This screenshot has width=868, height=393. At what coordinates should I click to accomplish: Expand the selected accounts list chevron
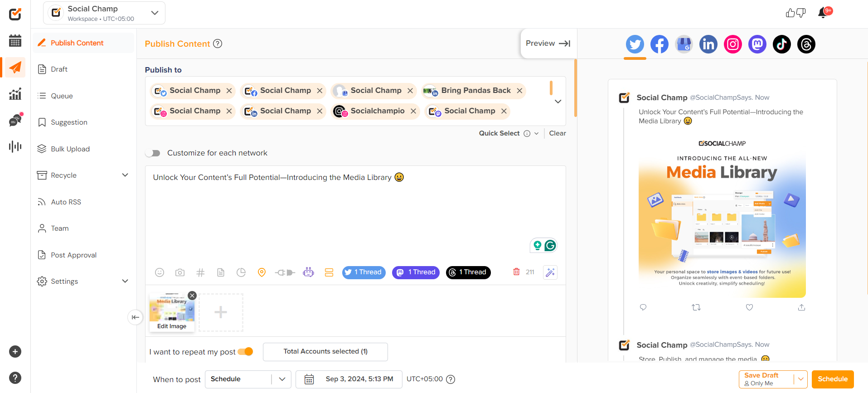click(558, 102)
